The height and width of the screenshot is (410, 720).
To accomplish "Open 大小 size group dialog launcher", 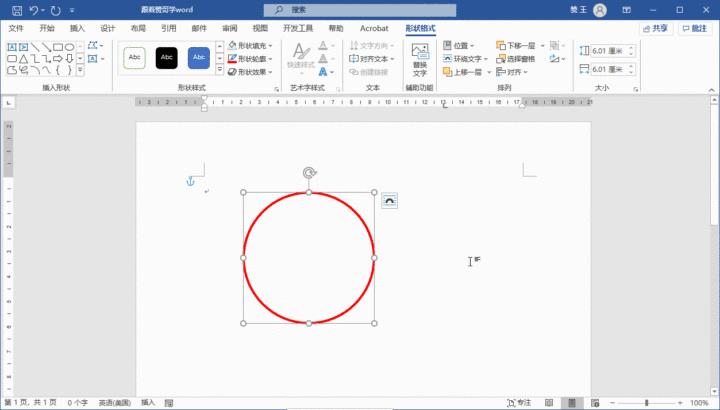I will tap(636, 89).
